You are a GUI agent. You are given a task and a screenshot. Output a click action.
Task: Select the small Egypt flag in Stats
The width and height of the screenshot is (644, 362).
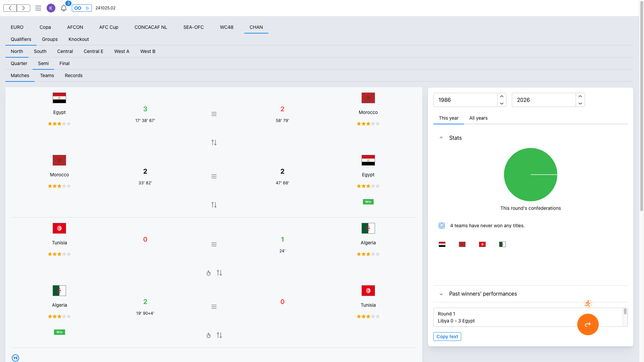[442, 244]
